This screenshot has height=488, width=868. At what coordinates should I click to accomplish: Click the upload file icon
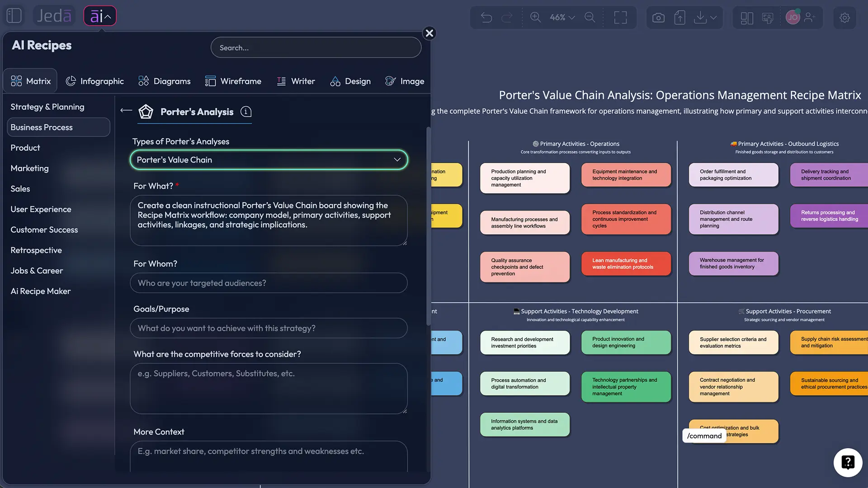pyautogui.click(x=679, y=18)
